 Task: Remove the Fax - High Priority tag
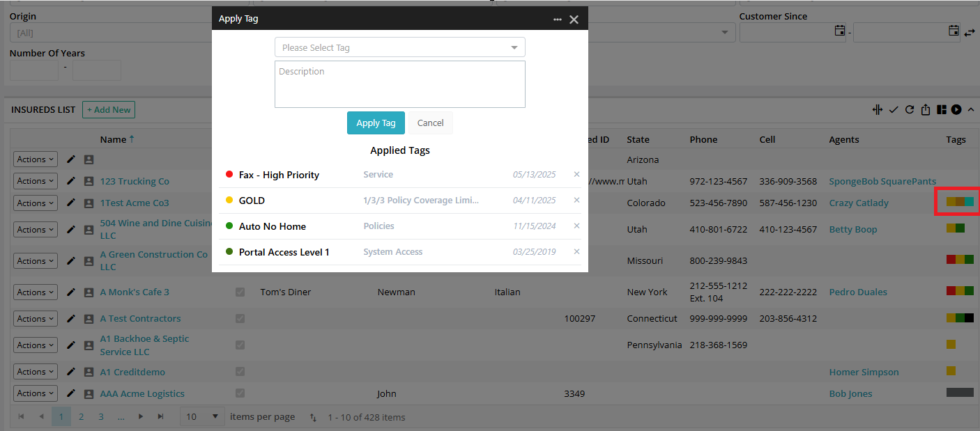pyautogui.click(x=576, y=174)
